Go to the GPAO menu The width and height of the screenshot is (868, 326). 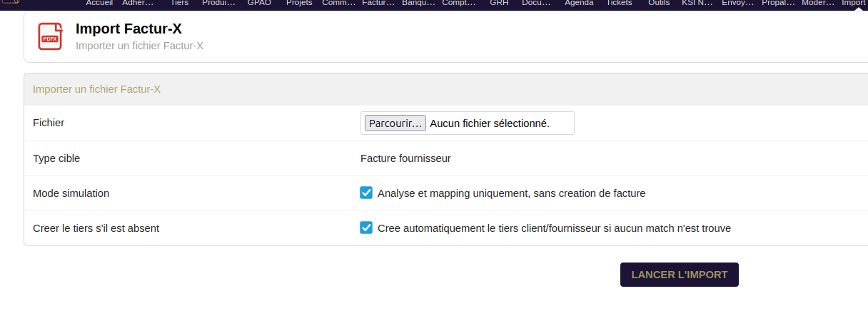pyautogui.click(x=259, y=3)
